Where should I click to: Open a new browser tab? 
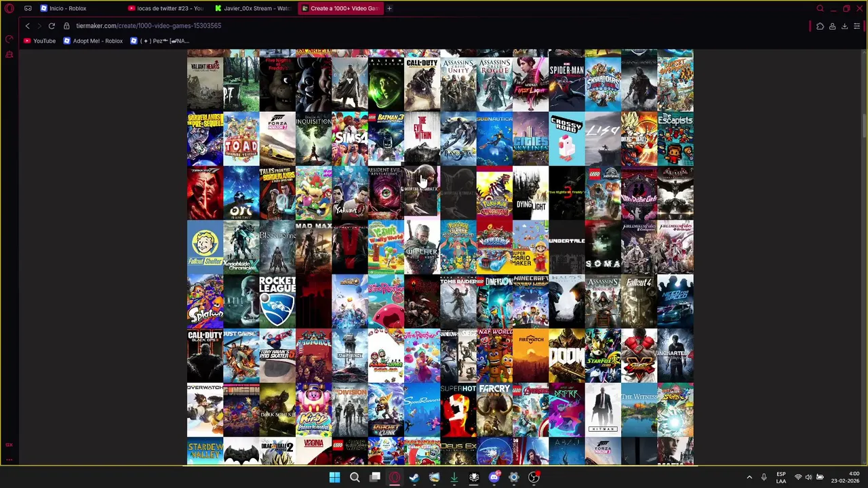tap(389, 8)
